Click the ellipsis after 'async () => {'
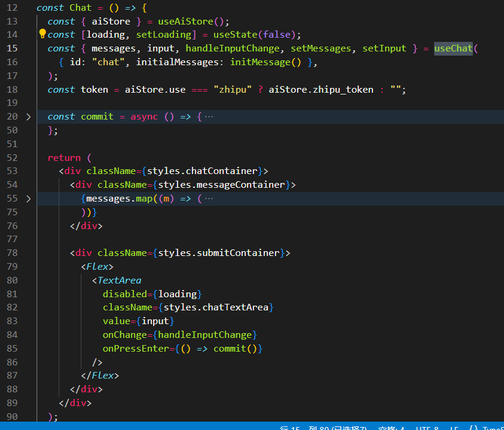The image size is (504, 430). pos(209,117)
